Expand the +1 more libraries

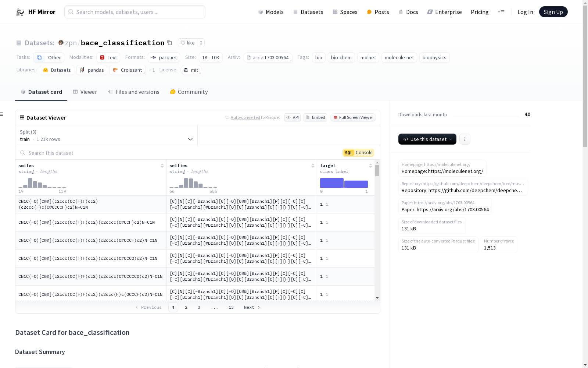(152, 70)
